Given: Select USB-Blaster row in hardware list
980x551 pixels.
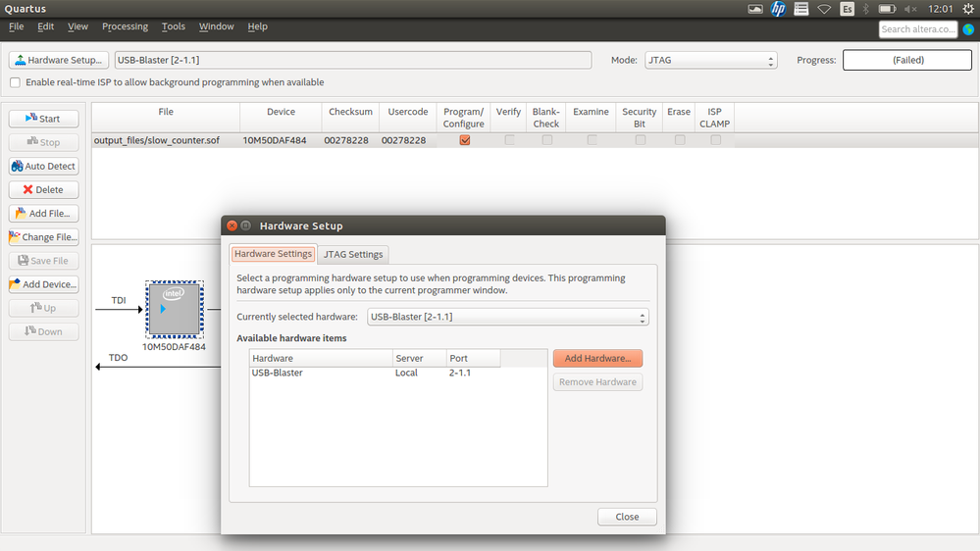Looking at the screenshot, I should [x=398, y=373].
